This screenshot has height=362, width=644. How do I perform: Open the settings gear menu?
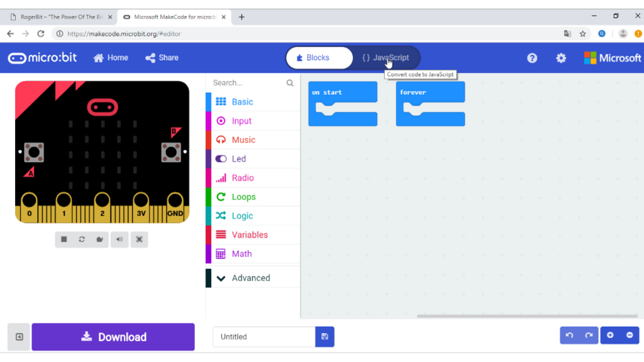click(561, 58)
